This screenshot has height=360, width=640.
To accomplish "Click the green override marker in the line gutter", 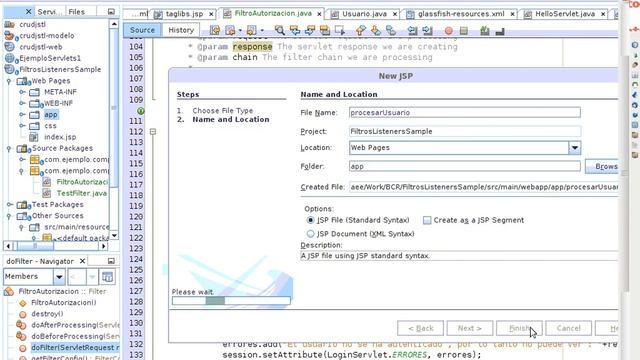I will [x=141, y=111].
